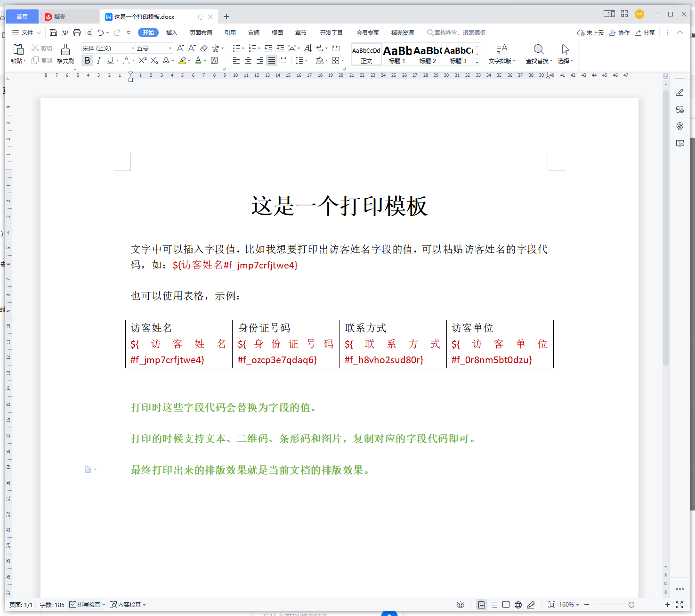Center-align text using the center alignment icon
Image resolution: width=695 pixels, height=616 pixels.
[x=248, y=60]
